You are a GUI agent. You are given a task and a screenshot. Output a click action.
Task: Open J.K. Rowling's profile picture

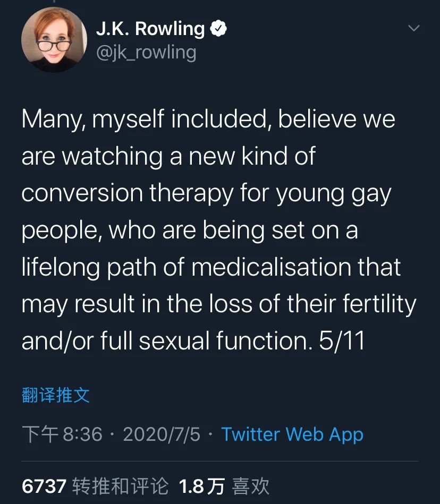54,40
